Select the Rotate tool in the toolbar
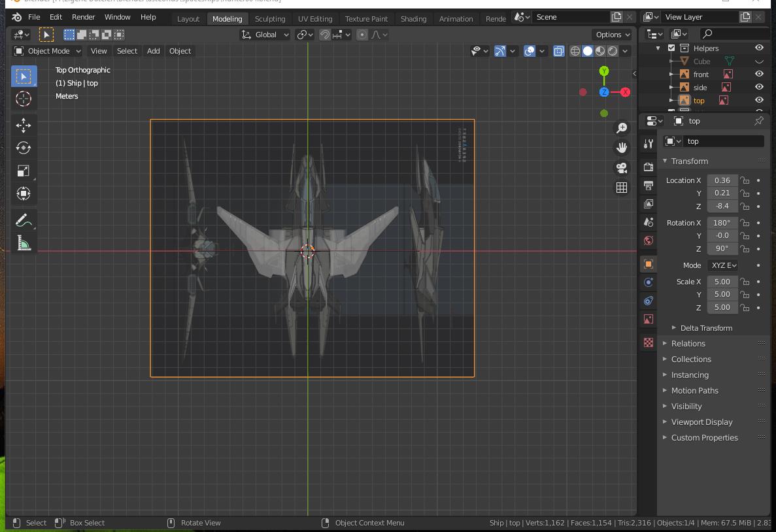 tap(24, 148)
